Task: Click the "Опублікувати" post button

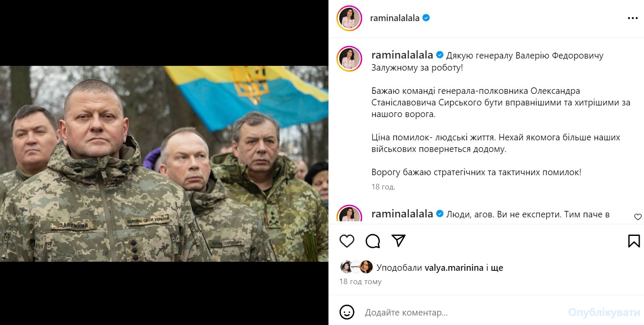Action: (x=604, y=312)
